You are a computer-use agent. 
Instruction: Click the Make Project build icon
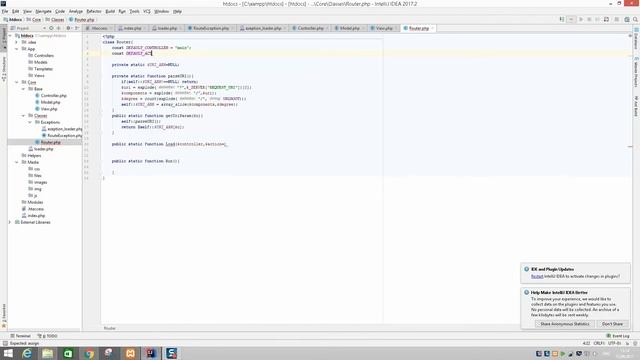coord(562,19)
